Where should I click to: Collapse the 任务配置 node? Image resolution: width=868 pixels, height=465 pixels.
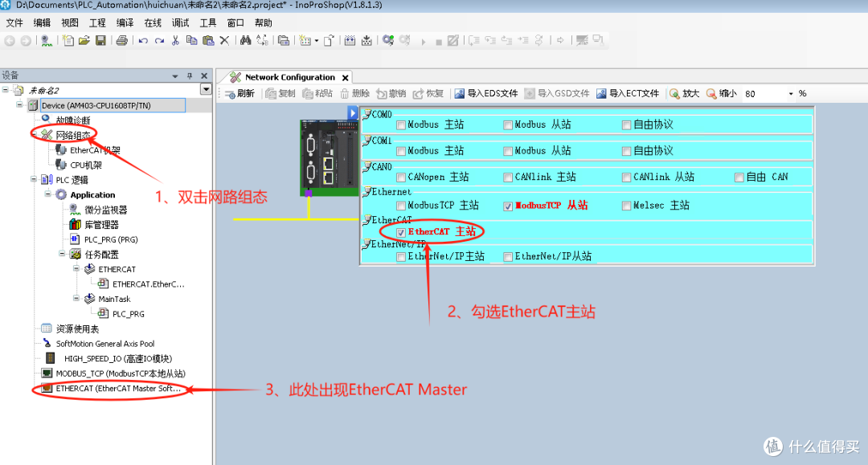pos(62,254)
